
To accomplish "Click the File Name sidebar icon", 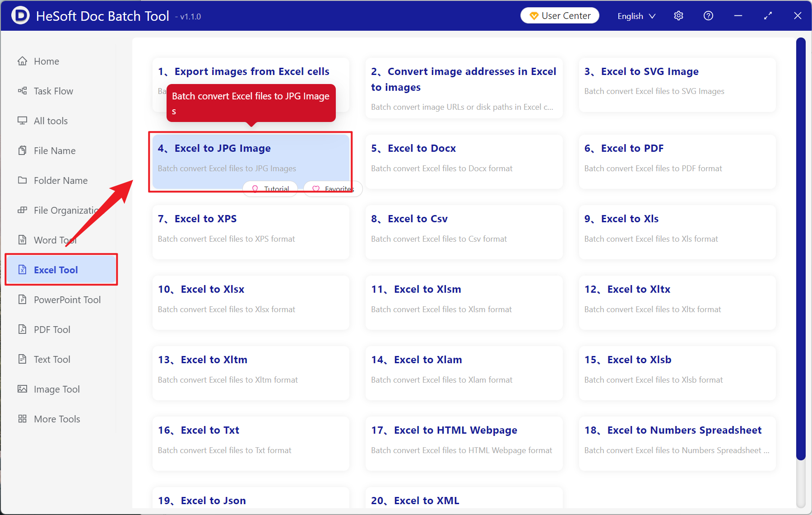I will (22, 150).
